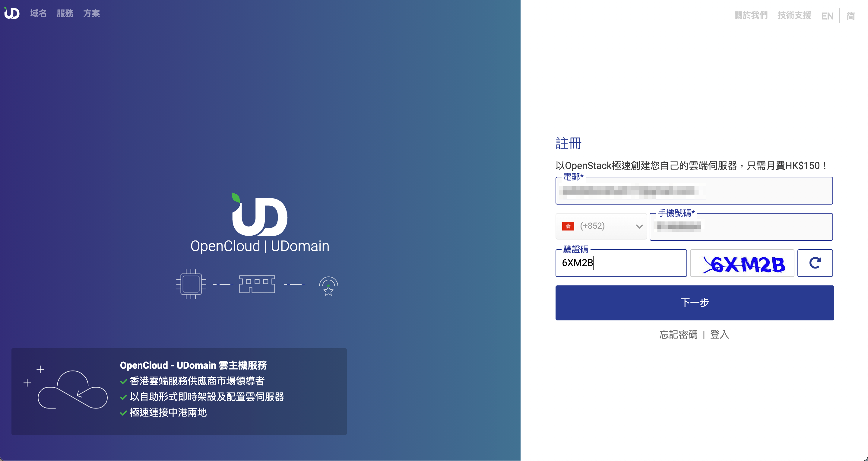Screen dimensions: 868x461
Task: Click the 登入 link
Action: [719, 335]
